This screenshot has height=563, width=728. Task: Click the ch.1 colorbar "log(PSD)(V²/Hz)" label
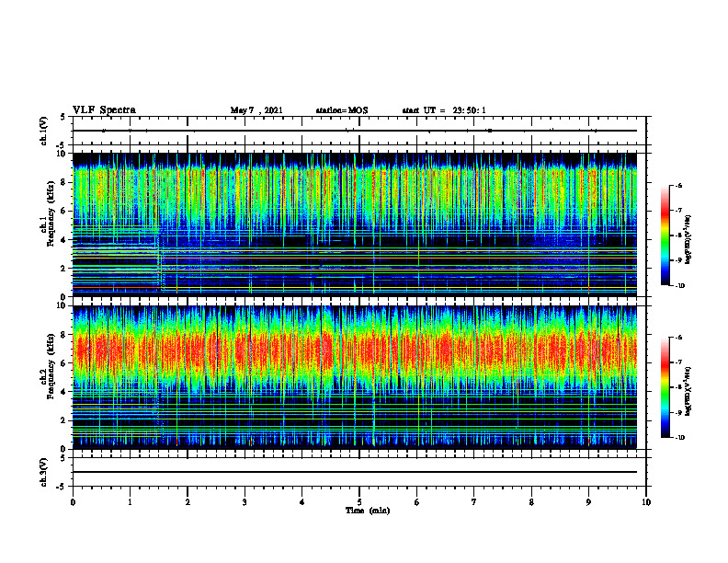coord(688,239)
